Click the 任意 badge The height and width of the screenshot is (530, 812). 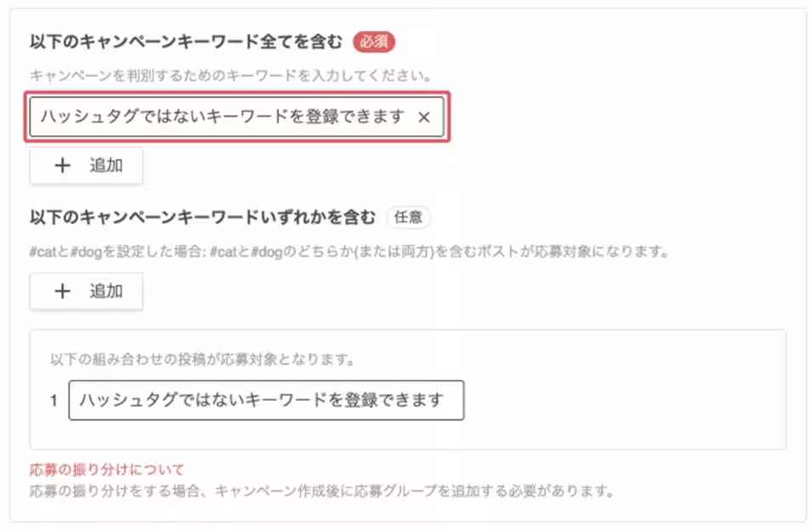pos(408,217)
